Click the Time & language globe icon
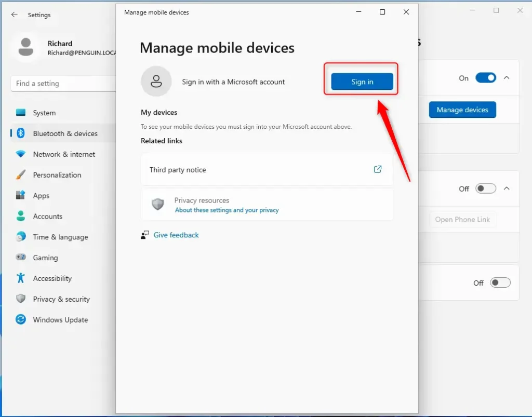This screenshot has height=417, width=532. tap(21, 237)
